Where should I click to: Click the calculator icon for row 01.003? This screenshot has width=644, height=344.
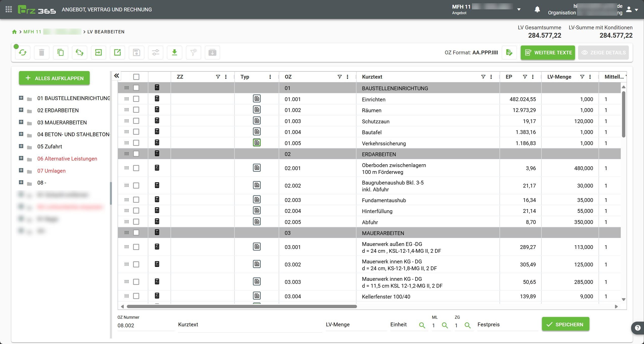click(157, 121)
